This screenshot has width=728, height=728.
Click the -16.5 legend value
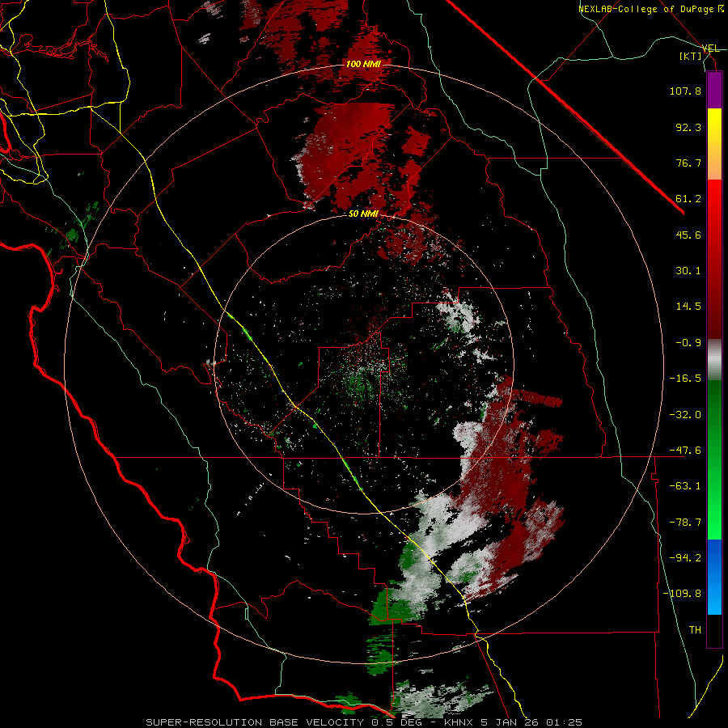click(x=685, y=379)
